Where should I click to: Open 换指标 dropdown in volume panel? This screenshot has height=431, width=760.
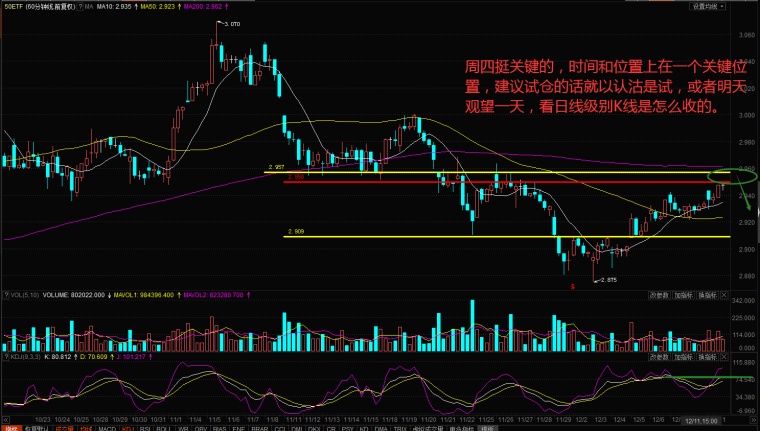[x=708, y=296]
